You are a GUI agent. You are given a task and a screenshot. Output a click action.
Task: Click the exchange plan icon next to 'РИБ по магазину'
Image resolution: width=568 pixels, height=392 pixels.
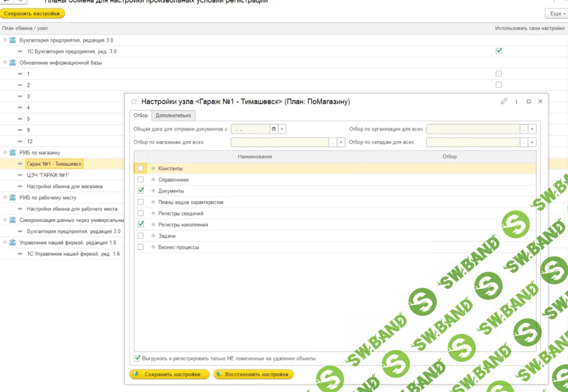pos(12,152)
